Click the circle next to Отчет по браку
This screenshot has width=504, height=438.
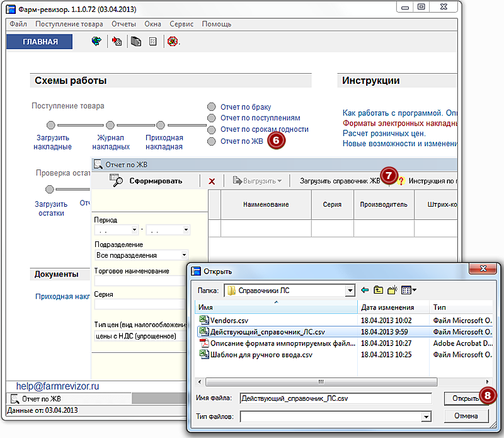click(211, 107)
